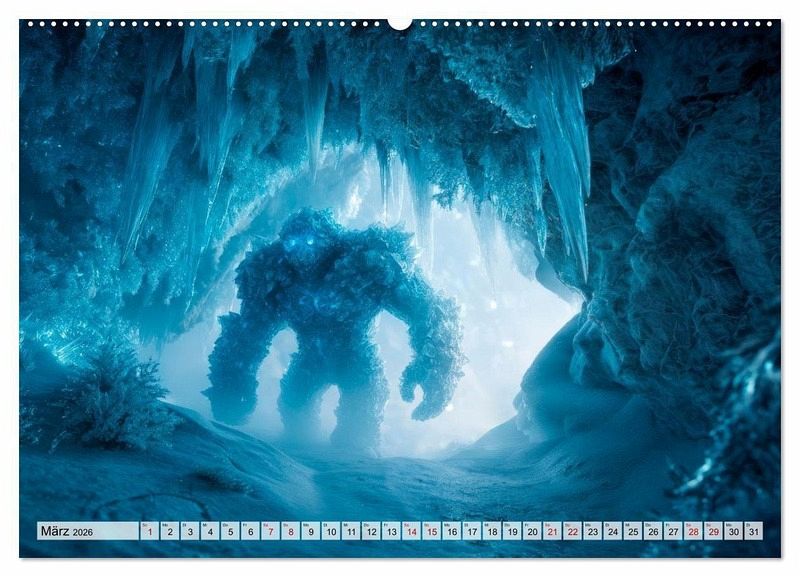Select red day 8 in the calendar strip
Viewport: 800px width, 577px height.
coord(291,531)
